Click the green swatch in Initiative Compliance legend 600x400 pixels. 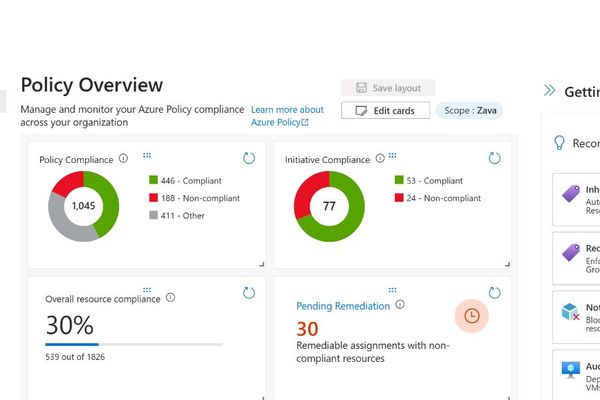399,180
